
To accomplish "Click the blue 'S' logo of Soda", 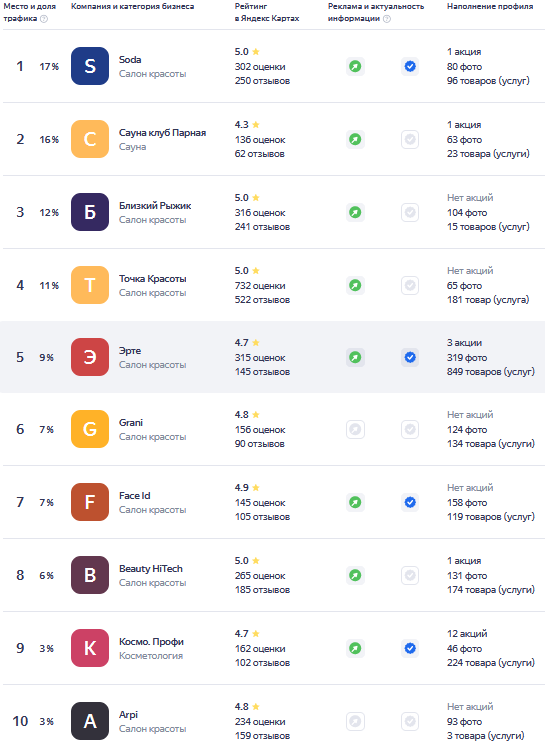I will 90,66.
